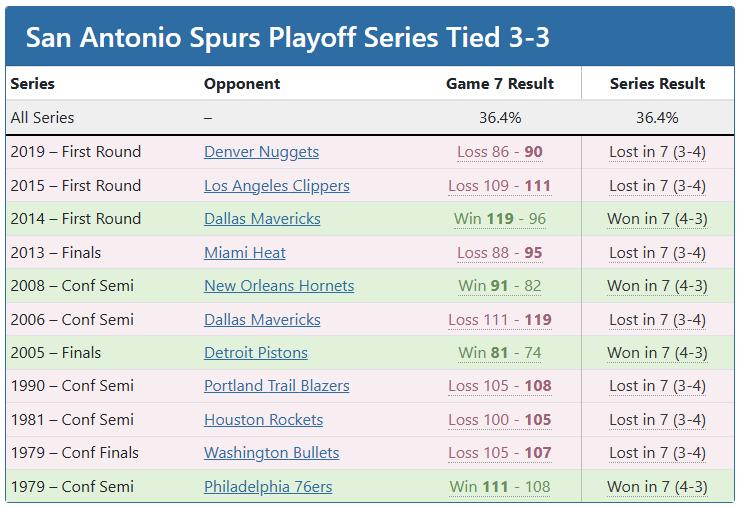Open the Houston Rockets team link
The height and width of the screenshot is (508, 739).
click(x=263, y=419)
